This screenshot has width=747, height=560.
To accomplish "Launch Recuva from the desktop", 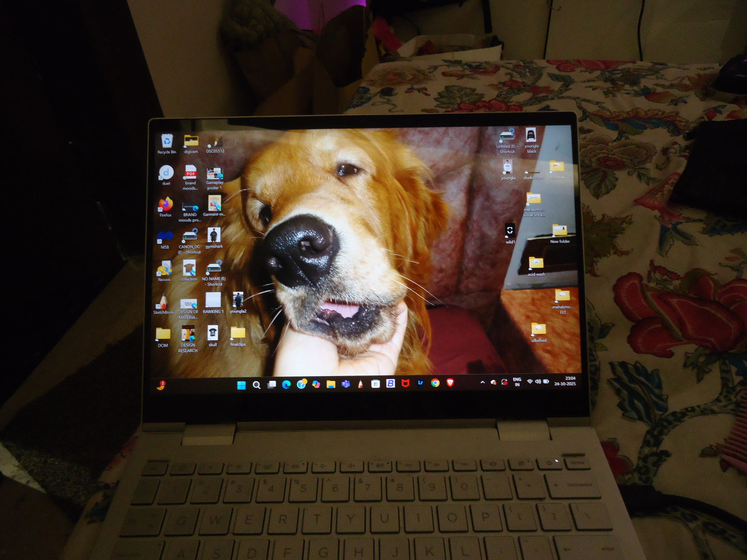I will point(164,271).
